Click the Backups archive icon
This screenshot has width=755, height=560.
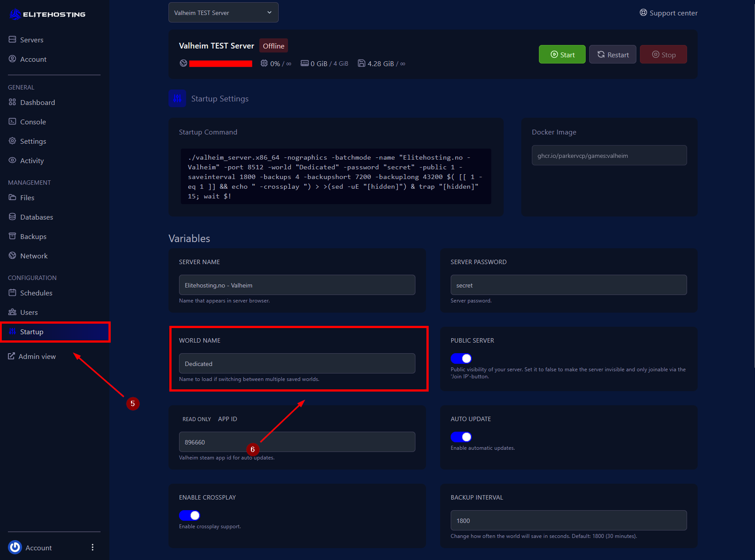click(x=12, y=236)
